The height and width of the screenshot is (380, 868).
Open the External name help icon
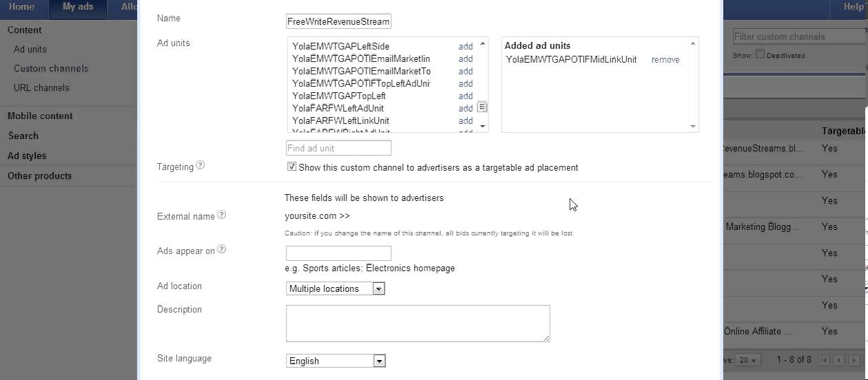pos(222,215)
